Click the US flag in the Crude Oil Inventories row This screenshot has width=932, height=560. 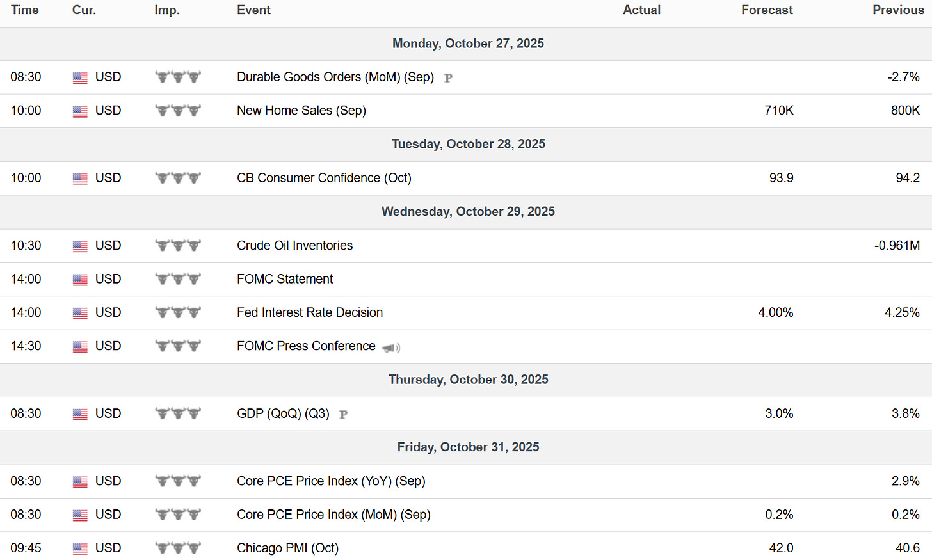tap(80, 246)
